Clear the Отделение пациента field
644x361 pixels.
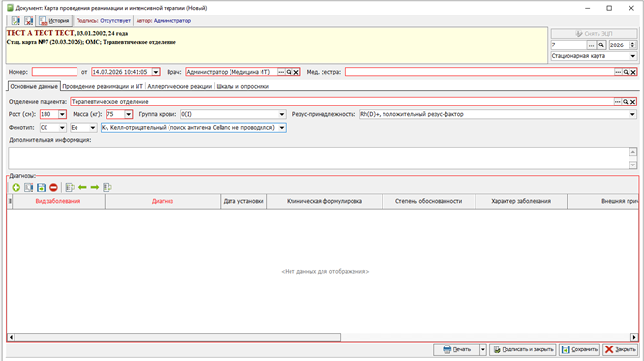point(633,102)
